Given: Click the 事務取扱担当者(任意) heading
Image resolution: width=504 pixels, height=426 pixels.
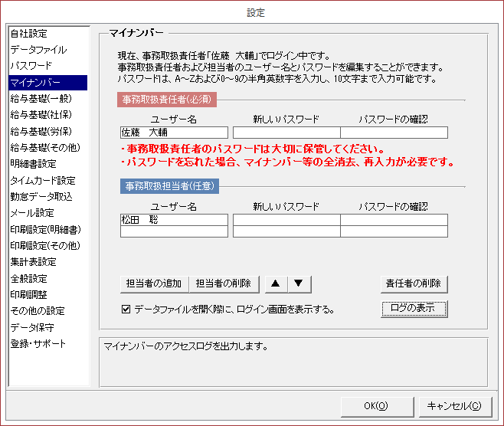Looking at the screenshot, I should pos(169,186).
